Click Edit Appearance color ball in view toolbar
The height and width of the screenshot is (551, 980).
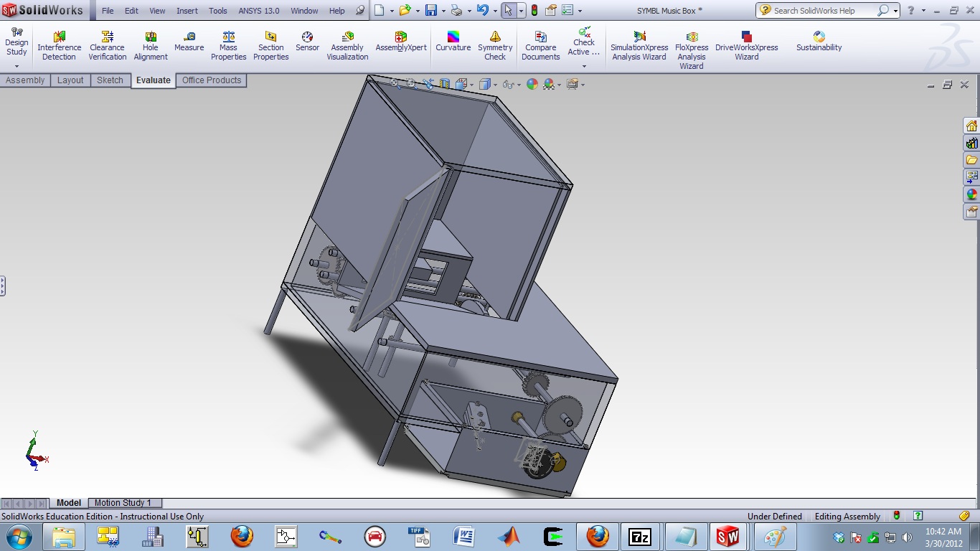coord(532,85)
